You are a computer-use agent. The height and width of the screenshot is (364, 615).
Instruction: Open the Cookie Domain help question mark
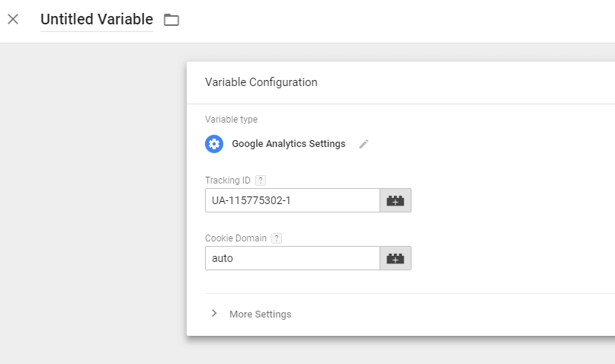[x=277, y=238]
